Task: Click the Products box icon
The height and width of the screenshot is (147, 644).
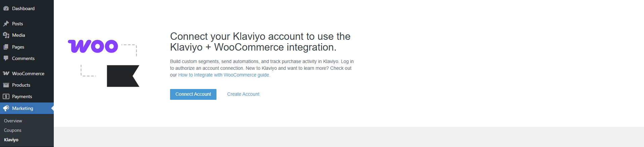Action: [x=6, y=85]
